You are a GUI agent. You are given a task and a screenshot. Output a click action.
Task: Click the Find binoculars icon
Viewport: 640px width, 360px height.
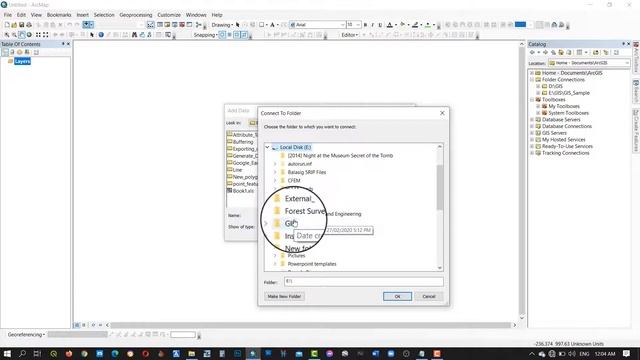[134, 35]
